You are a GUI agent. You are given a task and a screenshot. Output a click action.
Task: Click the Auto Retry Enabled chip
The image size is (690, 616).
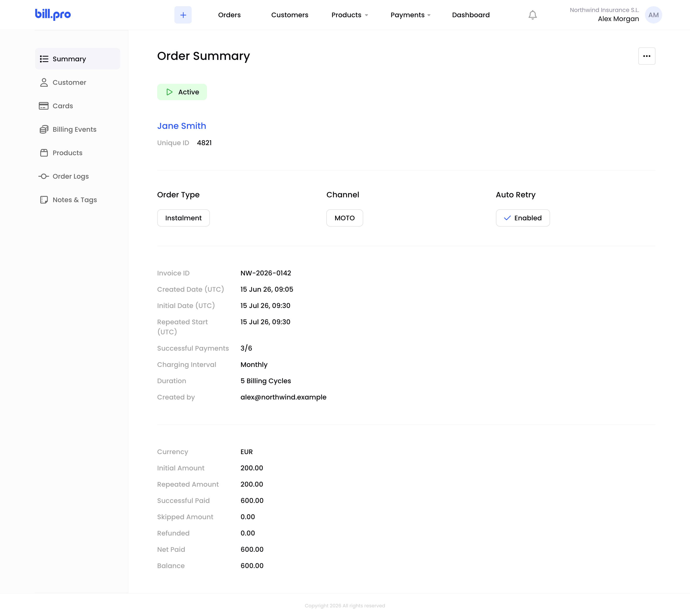coord(523,218)
